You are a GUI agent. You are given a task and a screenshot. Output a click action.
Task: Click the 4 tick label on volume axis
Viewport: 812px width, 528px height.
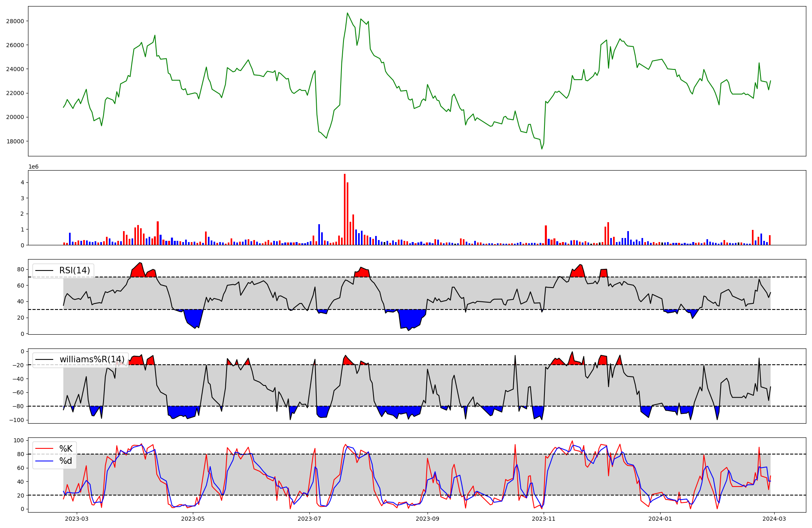[x=22, y=182]
